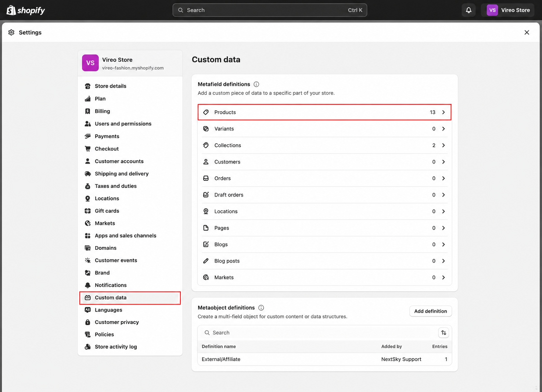Click the Settings gear icon

tap(11, 32)
